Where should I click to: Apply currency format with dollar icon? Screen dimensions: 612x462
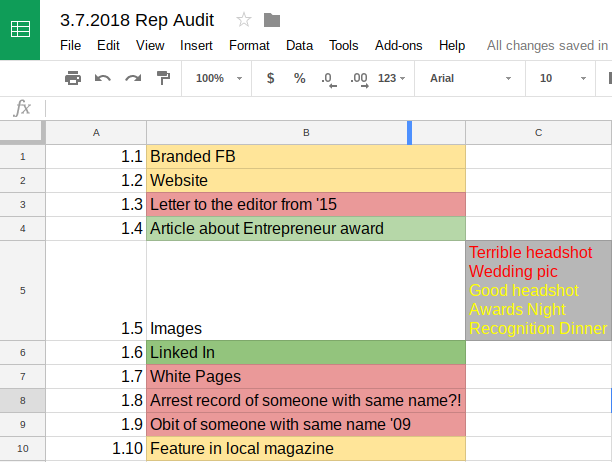pos(270,78)
